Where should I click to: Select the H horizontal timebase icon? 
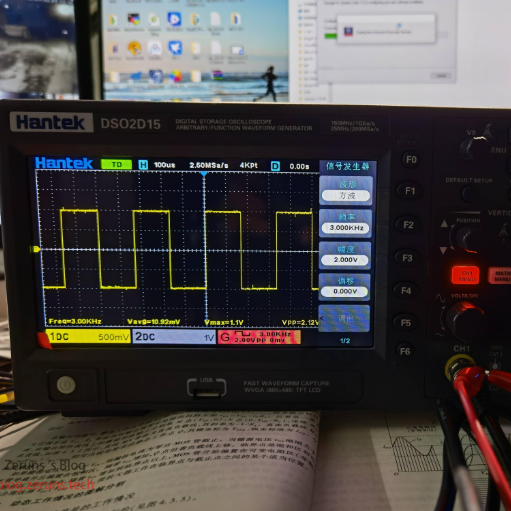click(x=143, y=165)
